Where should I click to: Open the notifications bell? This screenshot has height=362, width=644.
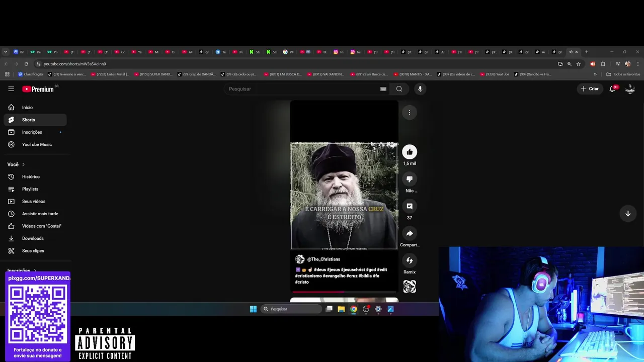pos(613,89)
